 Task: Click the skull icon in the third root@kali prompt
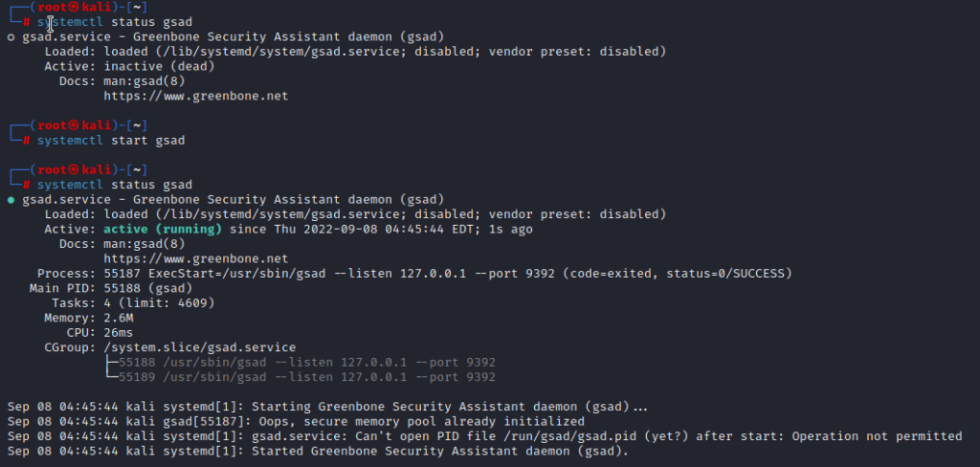pyautogui.click(x=74, y=170)
